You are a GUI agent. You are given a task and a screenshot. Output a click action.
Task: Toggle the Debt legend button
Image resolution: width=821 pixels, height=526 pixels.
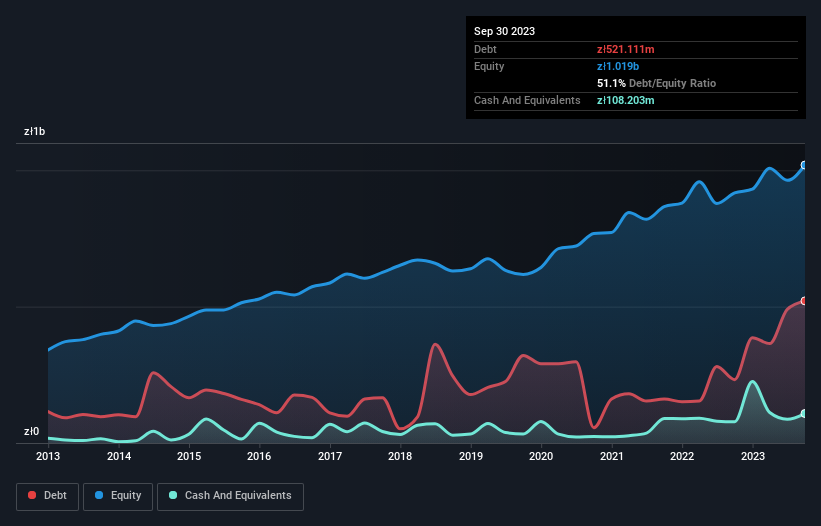(48, 496)
